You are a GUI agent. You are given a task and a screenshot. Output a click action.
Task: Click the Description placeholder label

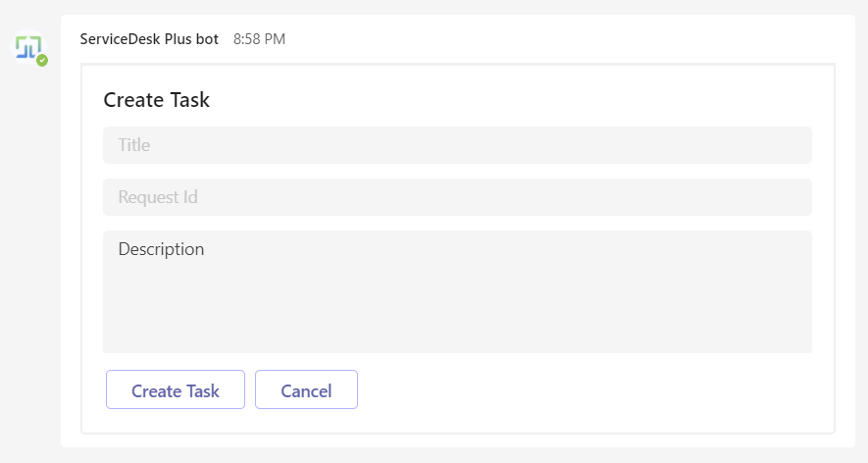[161, 249]
